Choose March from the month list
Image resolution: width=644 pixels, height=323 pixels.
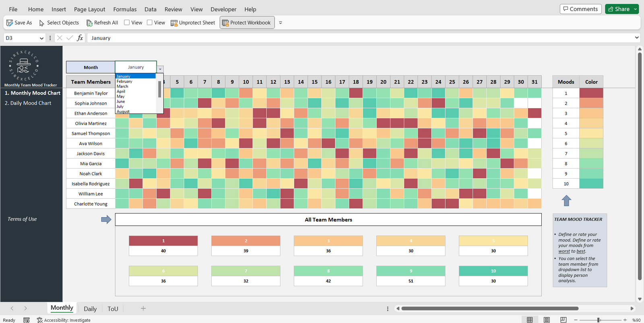pos(122,86)
